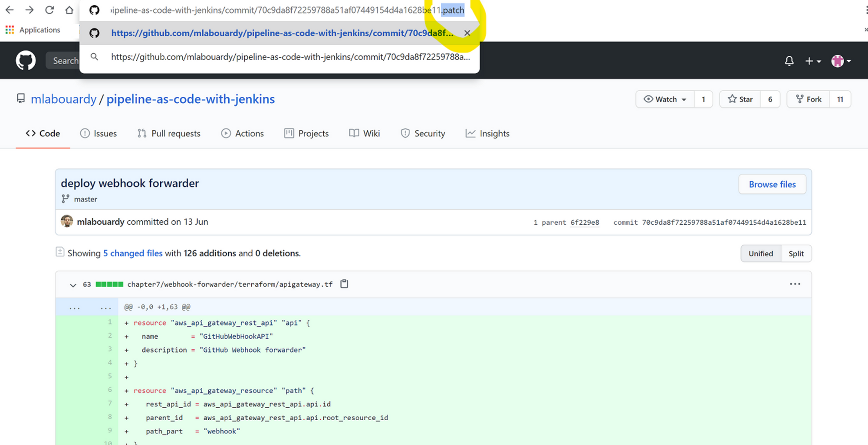Click the full commit hash 70c9da8f…28be11
The image size is (868, 445).
click(724, 222)
